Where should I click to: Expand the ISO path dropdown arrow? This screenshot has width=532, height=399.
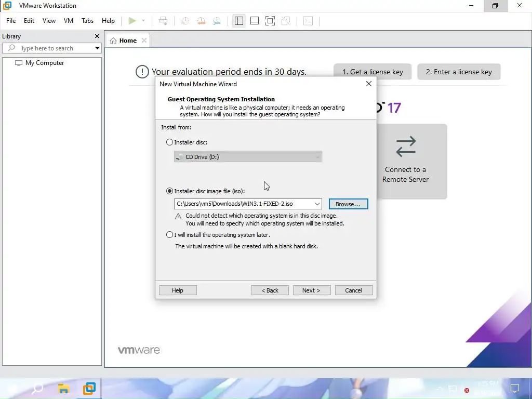pyautogui.click(x=317, y=204)
